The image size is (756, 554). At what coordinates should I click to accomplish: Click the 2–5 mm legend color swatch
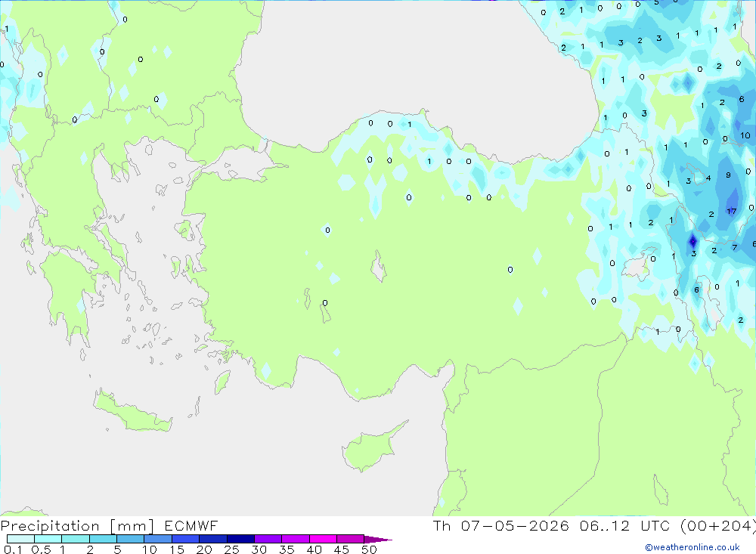coord(103,539)
